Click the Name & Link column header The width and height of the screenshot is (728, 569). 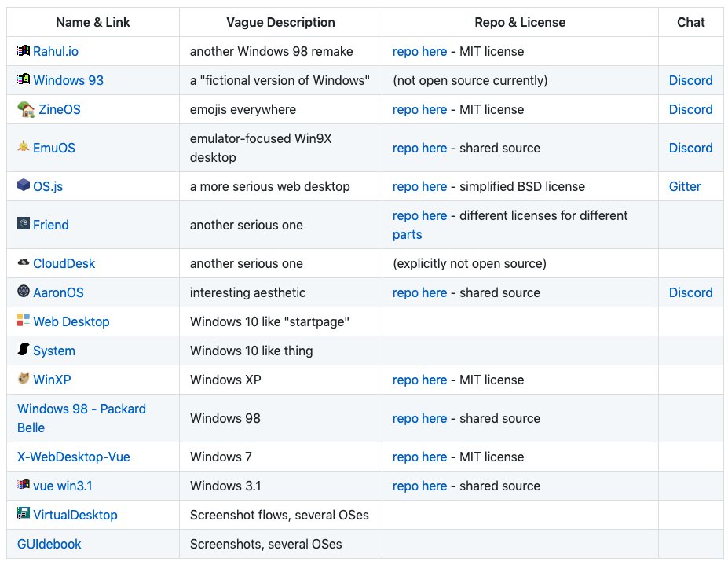pos(93,22)
